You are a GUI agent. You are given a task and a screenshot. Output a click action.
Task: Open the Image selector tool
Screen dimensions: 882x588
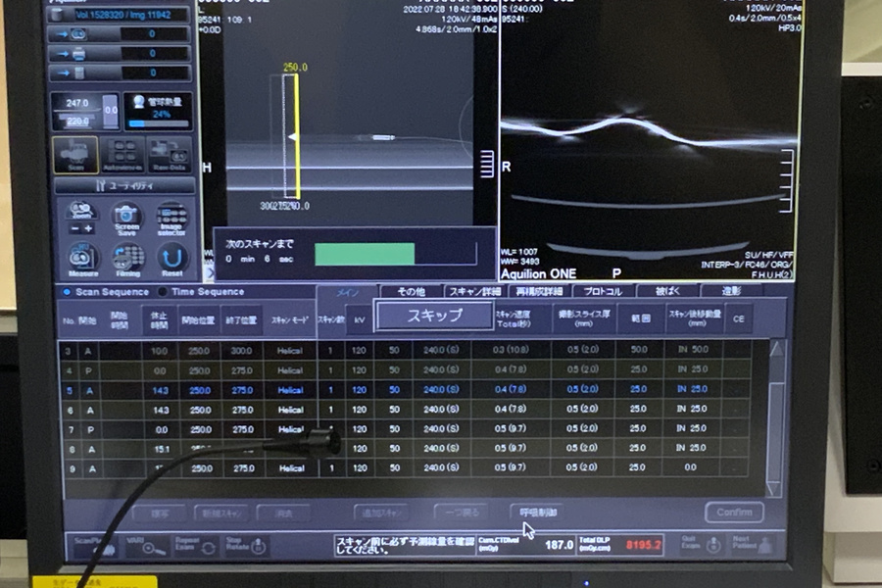(171, 219)
